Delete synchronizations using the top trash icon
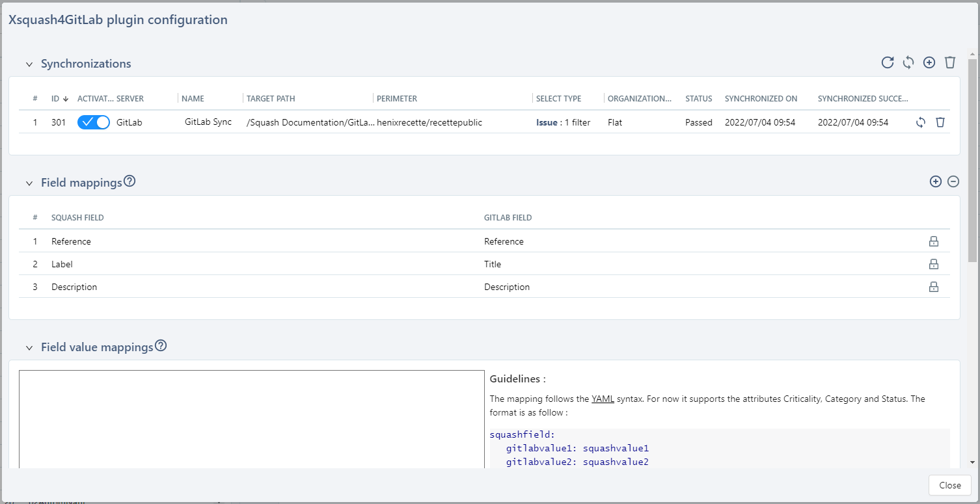980x504 pixels. click(x=950, y=62)
